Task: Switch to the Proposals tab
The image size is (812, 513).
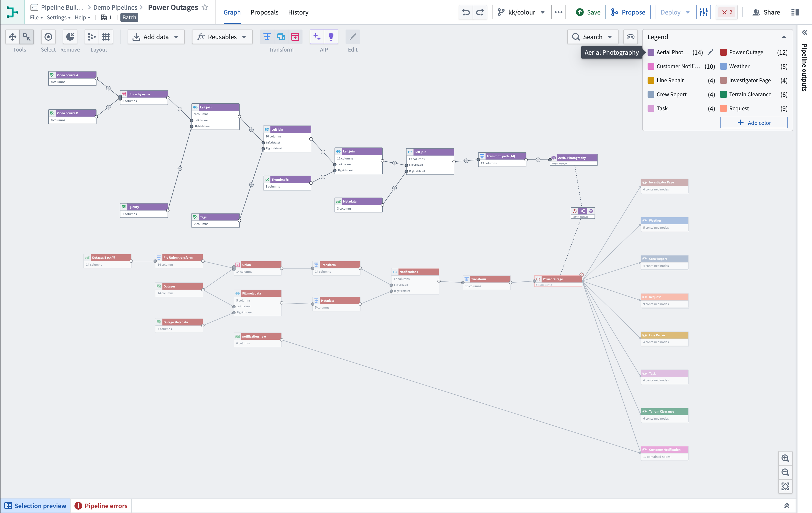Action: tap(264, 12)
